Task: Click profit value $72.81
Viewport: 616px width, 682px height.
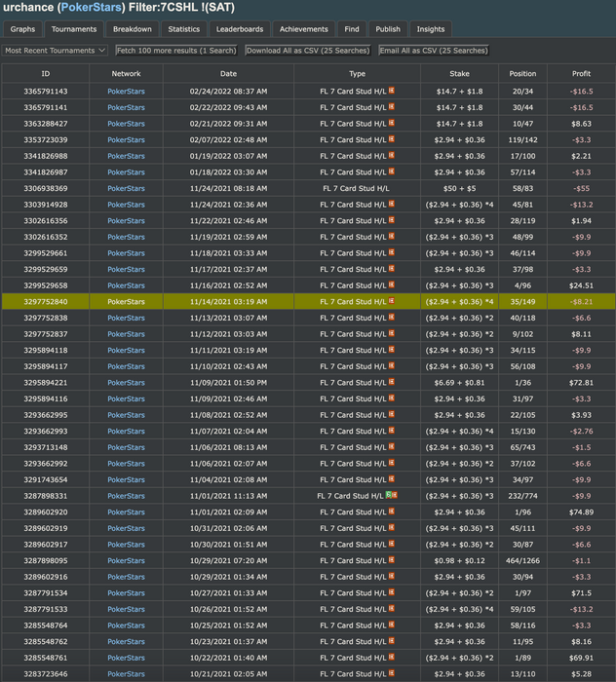Action: click(581, 382)
